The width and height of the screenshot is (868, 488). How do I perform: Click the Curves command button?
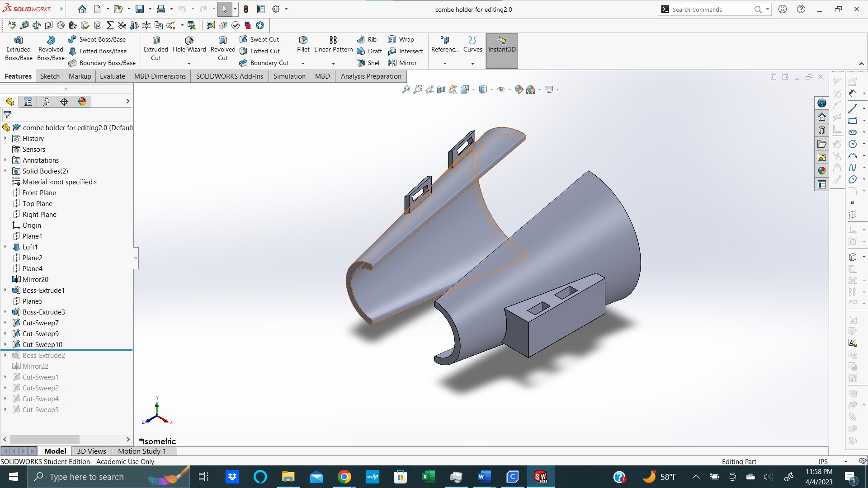[472, 45]
